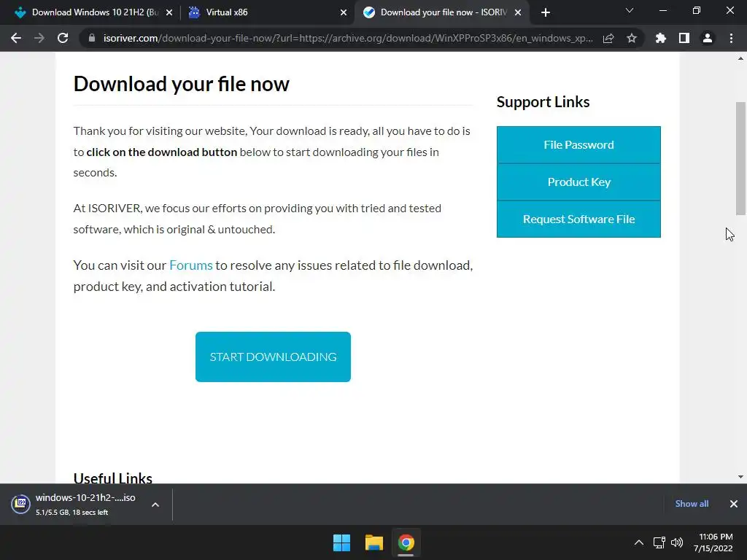This screenshot has width=747, height=560.
Task: Open the Extensions puzzle menu
Action: pos(661,38)
